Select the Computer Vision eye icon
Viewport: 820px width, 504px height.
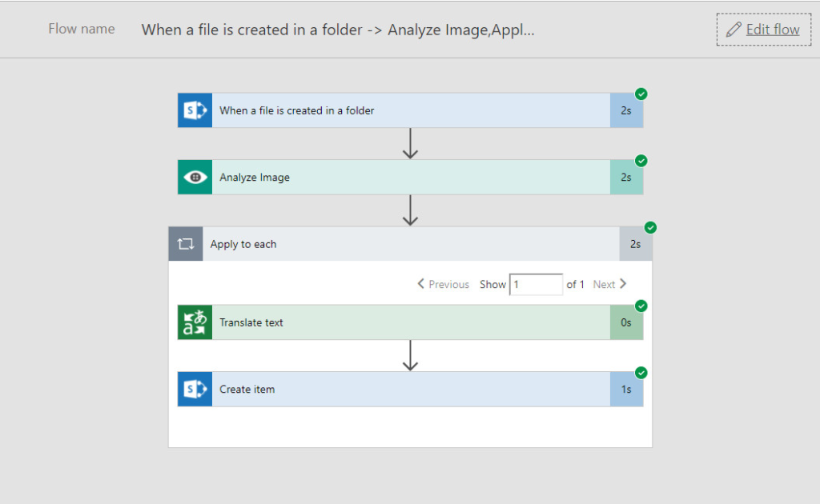point(193,177)
